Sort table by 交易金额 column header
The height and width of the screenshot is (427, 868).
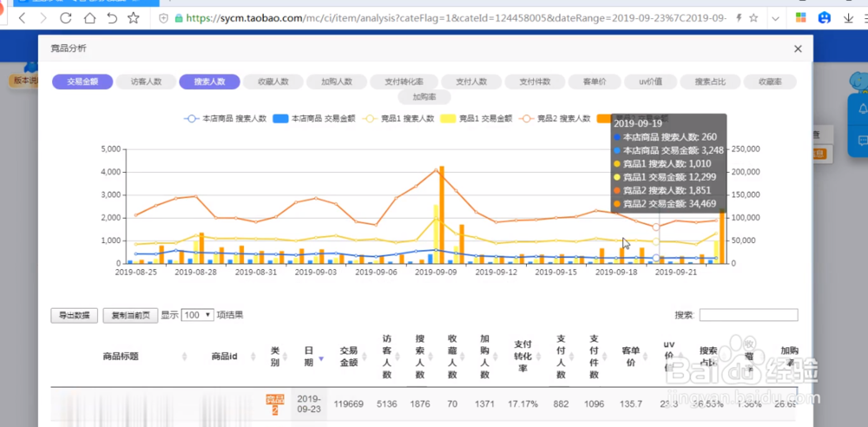point(349,356)
